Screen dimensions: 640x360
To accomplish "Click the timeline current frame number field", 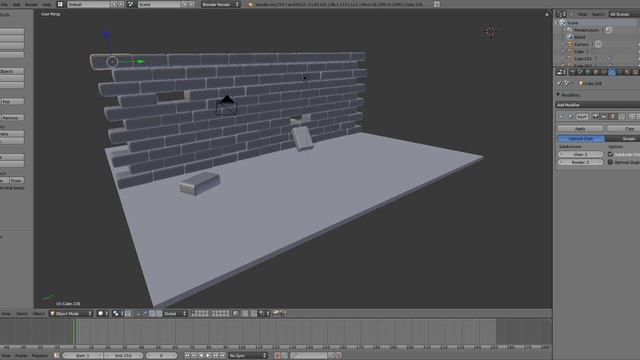I will (162, 356).
